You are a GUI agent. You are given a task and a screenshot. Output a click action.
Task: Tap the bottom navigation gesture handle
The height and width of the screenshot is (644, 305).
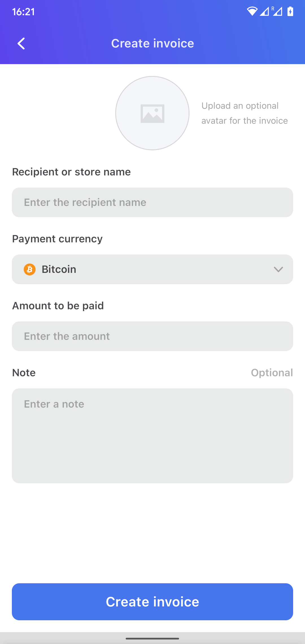152,638
